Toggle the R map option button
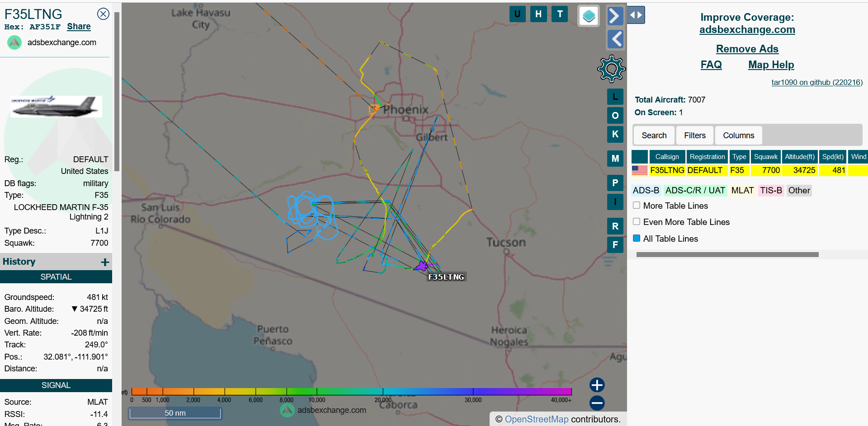The image size is (868, 426). pos(615,226)
